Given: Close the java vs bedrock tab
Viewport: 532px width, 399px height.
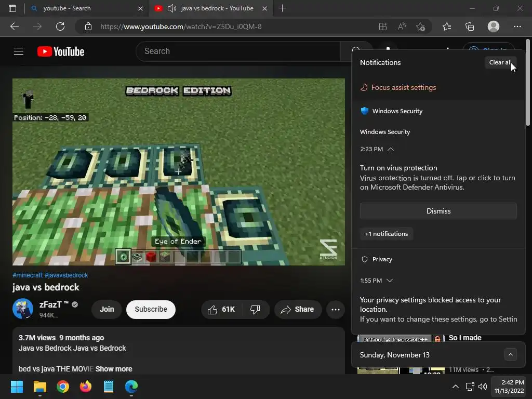Looking at the screenshot, I should [264, 8].
